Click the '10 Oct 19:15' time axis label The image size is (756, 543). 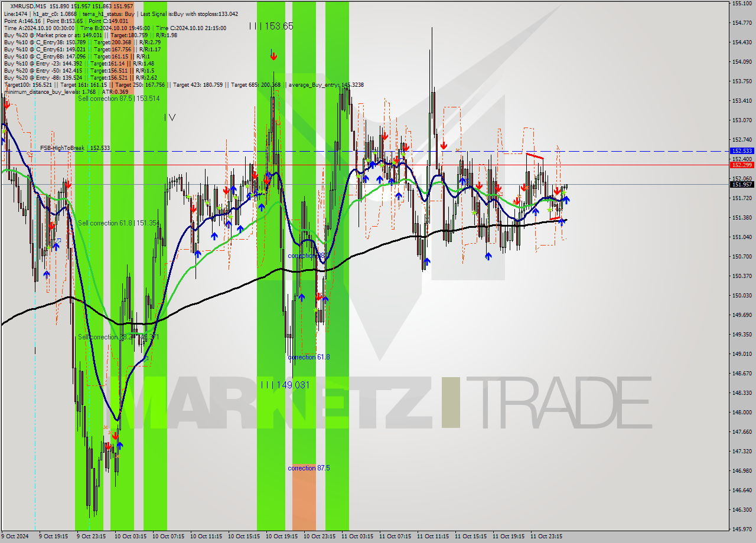(281, 537)
